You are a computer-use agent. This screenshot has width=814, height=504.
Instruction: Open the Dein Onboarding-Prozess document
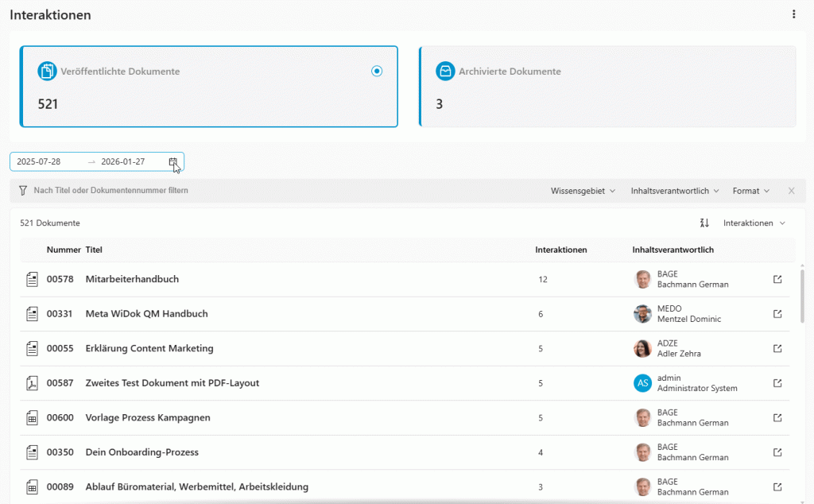[141, 452]
